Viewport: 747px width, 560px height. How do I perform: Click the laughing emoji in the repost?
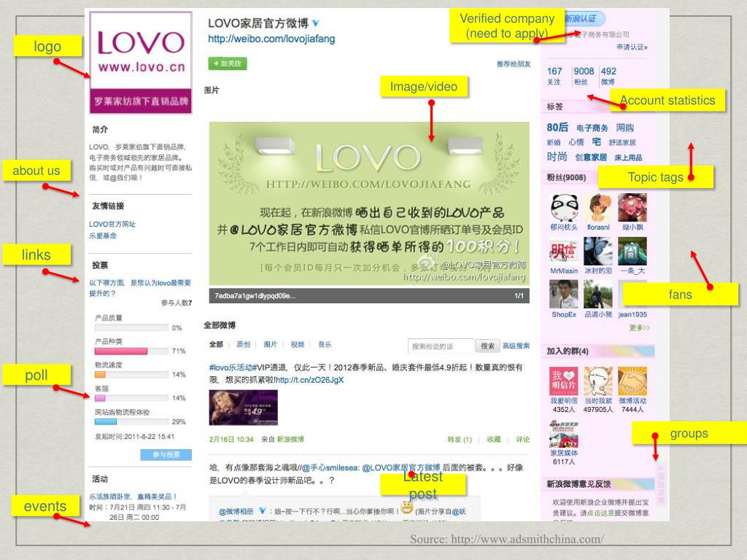[x=406, y=507]
